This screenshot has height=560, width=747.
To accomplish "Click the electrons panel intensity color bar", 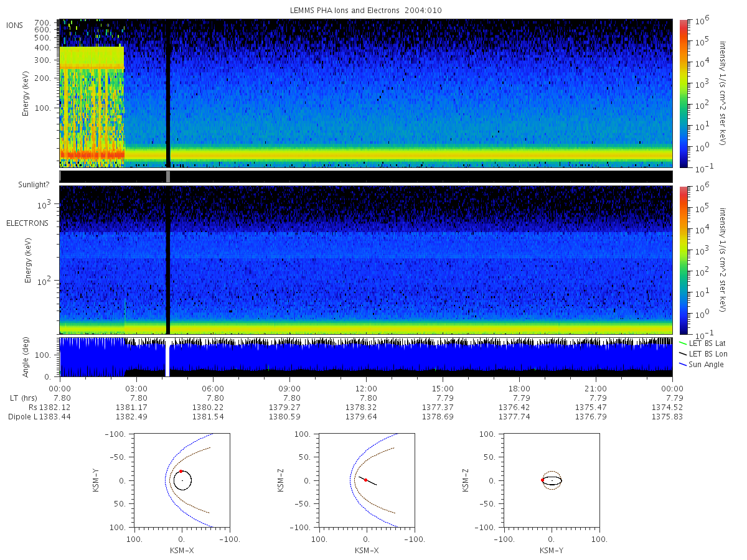I will coord(683,260).
